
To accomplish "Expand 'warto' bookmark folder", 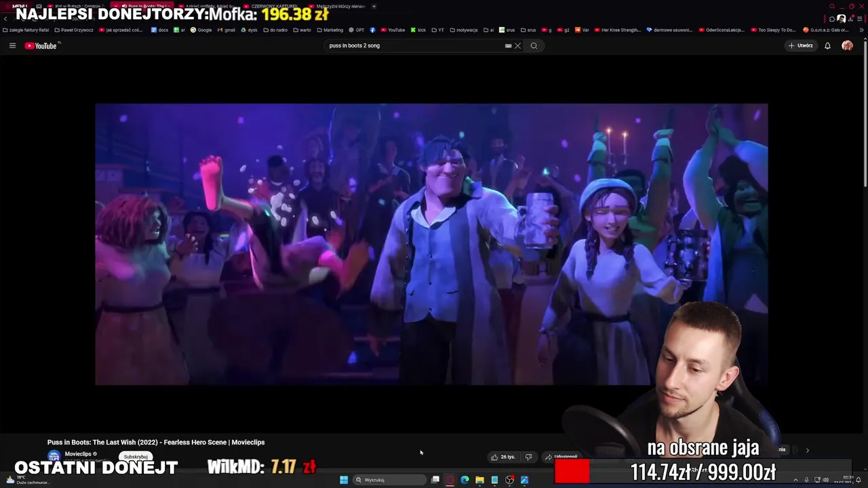I will coord(302,30).
